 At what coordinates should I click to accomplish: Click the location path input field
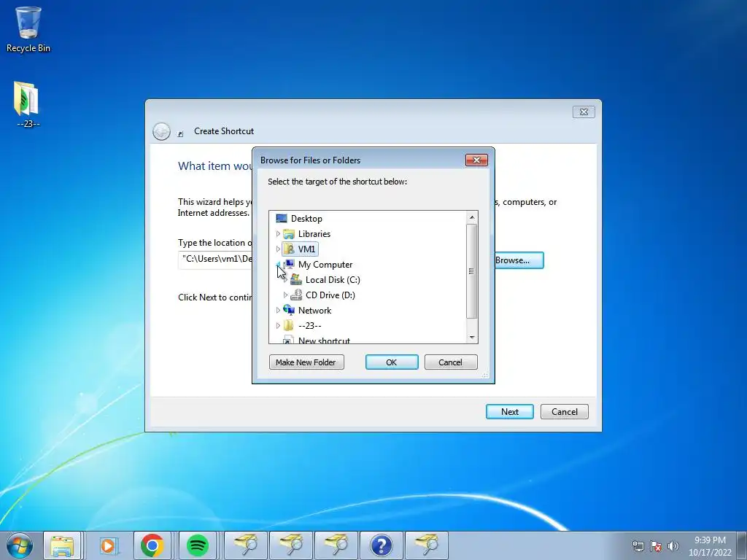coord(215,259)
